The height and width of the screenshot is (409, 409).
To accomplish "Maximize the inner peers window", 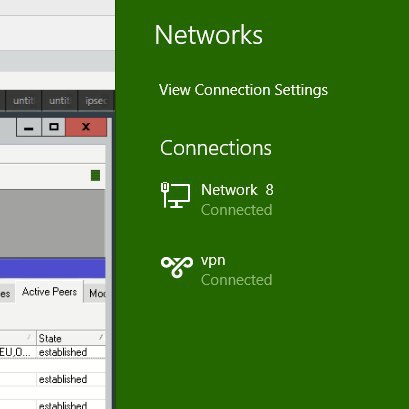I will pos(54,127).
